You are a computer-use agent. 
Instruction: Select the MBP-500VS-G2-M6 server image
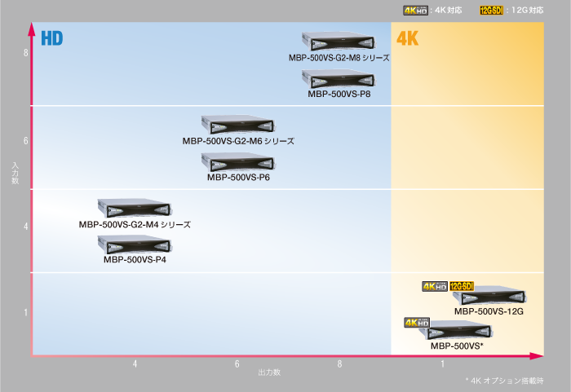point(237,125)
